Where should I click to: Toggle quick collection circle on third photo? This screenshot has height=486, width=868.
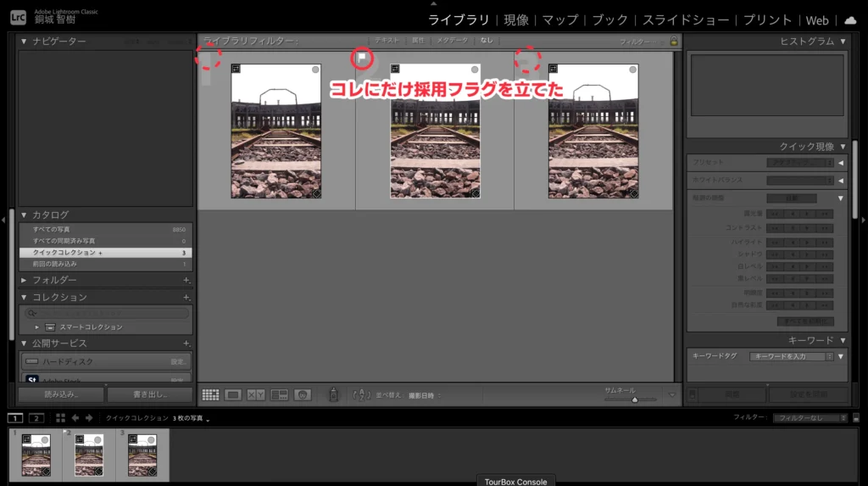click(x=632, y=70)
